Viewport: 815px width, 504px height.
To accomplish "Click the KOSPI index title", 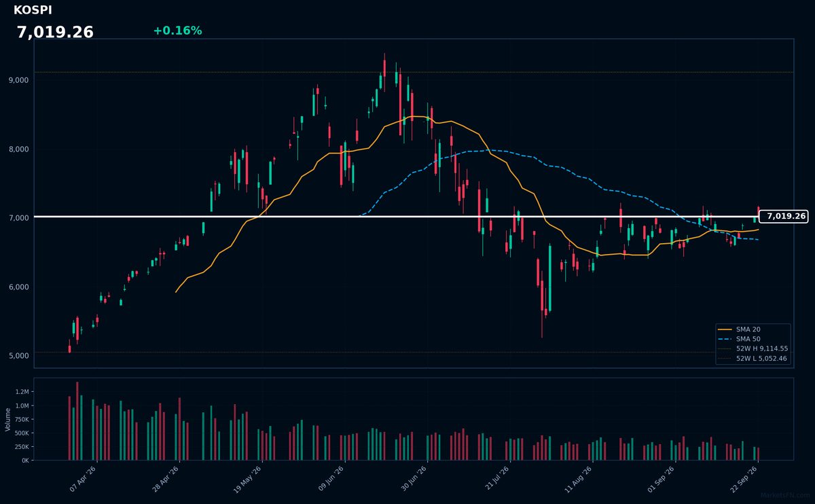I will [33, 10].
